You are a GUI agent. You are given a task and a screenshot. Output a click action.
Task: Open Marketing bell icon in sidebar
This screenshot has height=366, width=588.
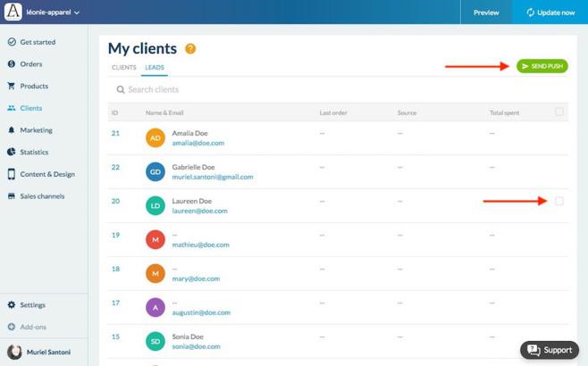[12, 130]
